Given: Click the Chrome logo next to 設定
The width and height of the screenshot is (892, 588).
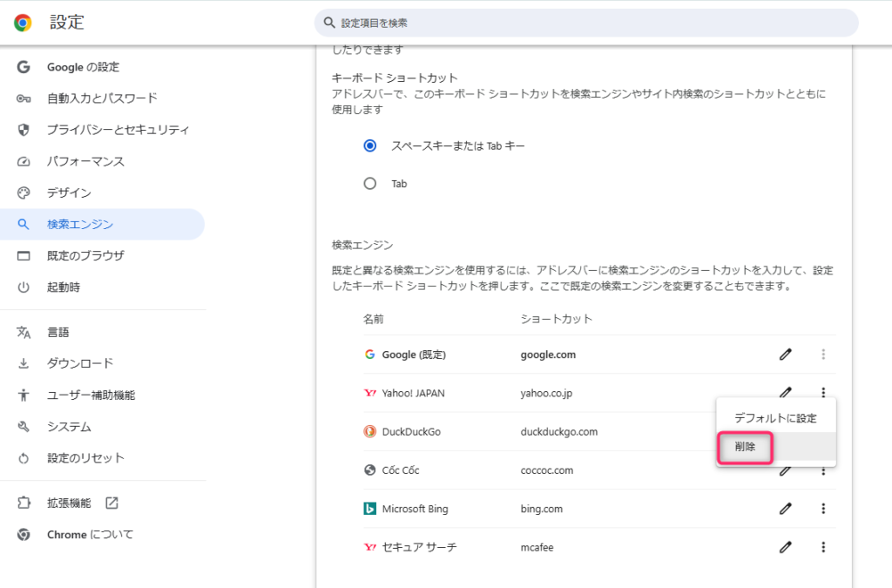Looking at the screenshot, I should 23,23.
